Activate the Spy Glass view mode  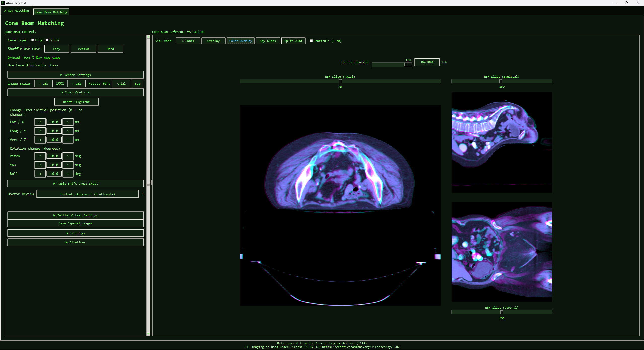[x=268, y=41]
